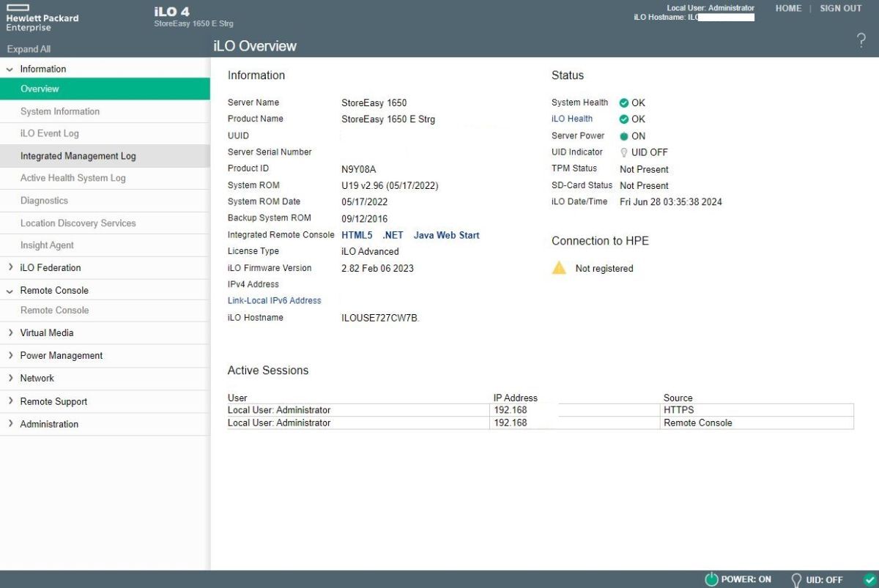Click the Server Name value StoreEasy 1650
This screenshot has width=879, height=588.
374,103
